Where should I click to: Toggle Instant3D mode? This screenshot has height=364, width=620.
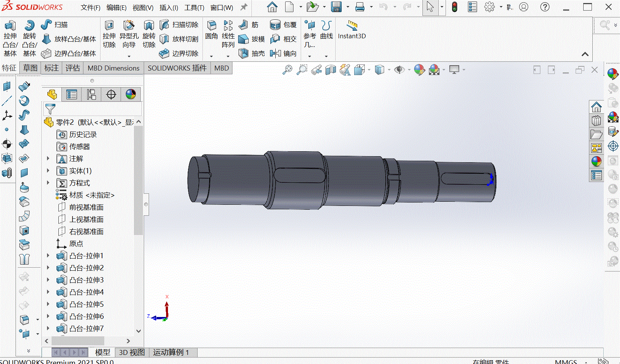[x=352, y=30]
